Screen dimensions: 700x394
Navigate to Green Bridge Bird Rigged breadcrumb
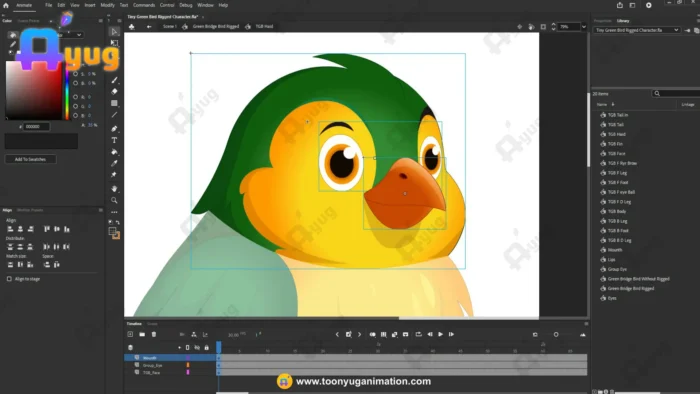(x=216, y=27)
